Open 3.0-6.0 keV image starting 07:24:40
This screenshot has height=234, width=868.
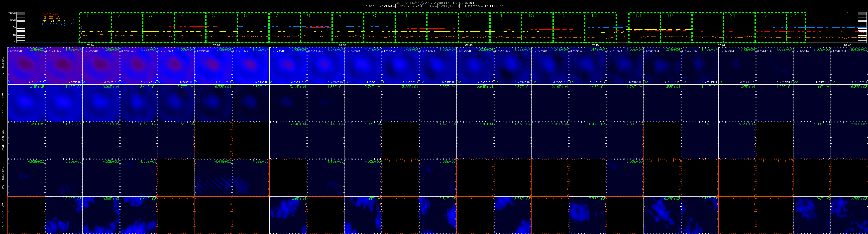[x=64, y=65]
